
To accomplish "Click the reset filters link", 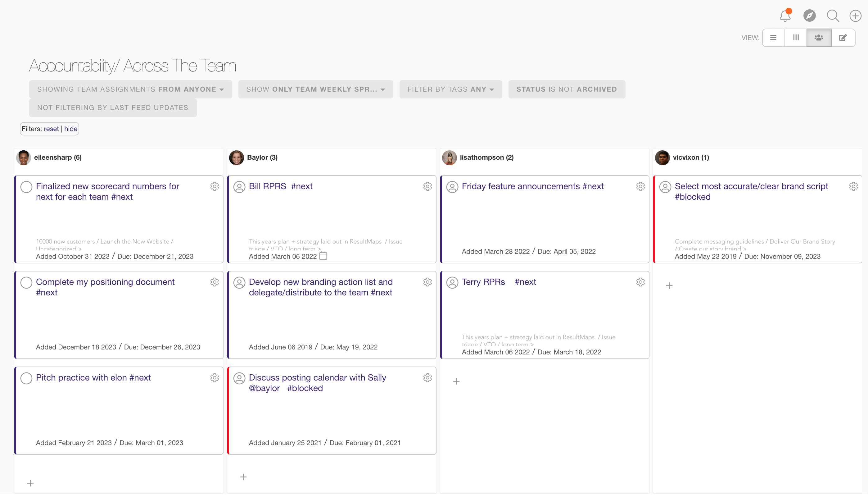I will pyautogui.click(x=51, y=129).
